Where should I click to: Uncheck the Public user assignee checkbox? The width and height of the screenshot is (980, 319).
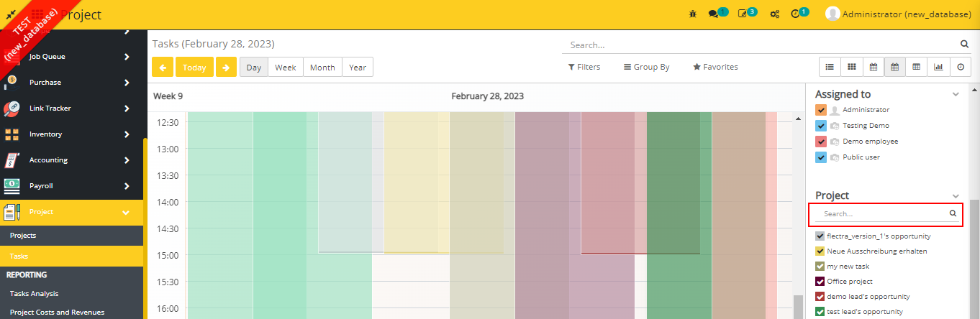[821, 157]
